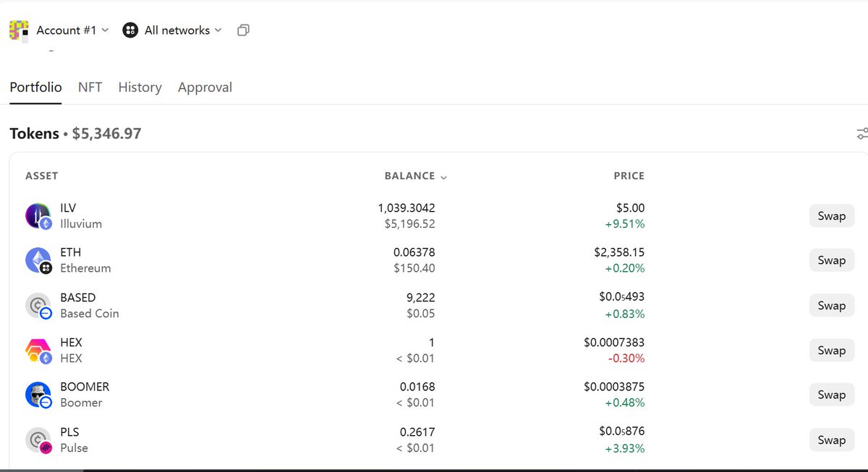Swap the BASED token

pos(831,305)
